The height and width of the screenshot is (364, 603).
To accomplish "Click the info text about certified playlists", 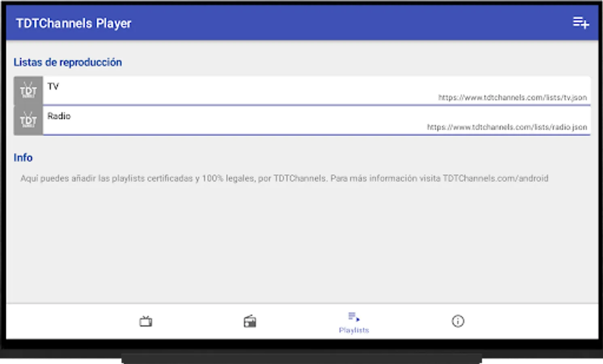I will coord(284,178).
